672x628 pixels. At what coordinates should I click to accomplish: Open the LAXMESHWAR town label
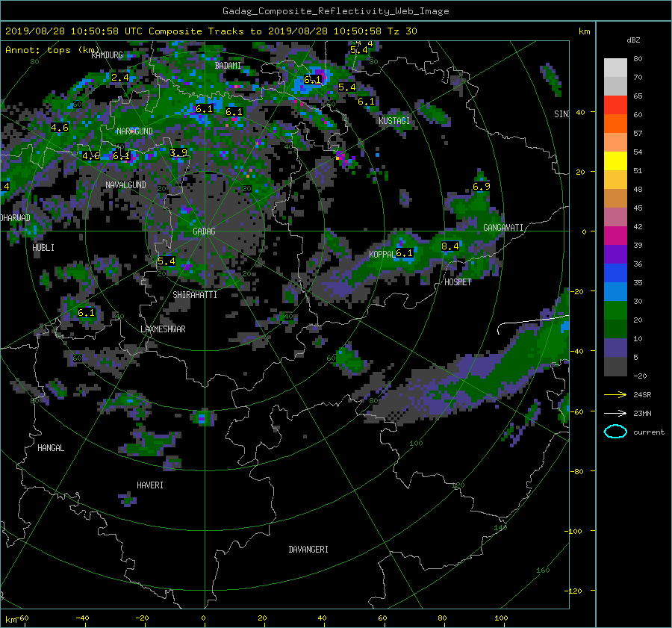pyautogui.click(x=163, y=329)
